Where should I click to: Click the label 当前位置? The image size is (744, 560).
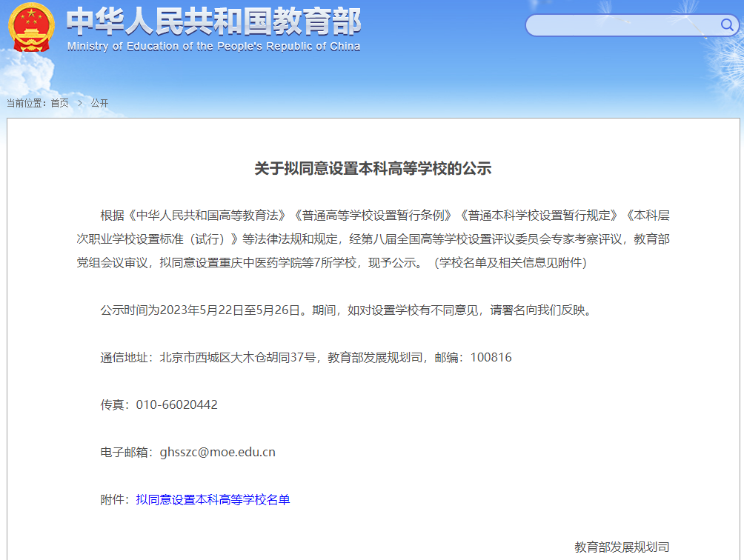[24, 103]
